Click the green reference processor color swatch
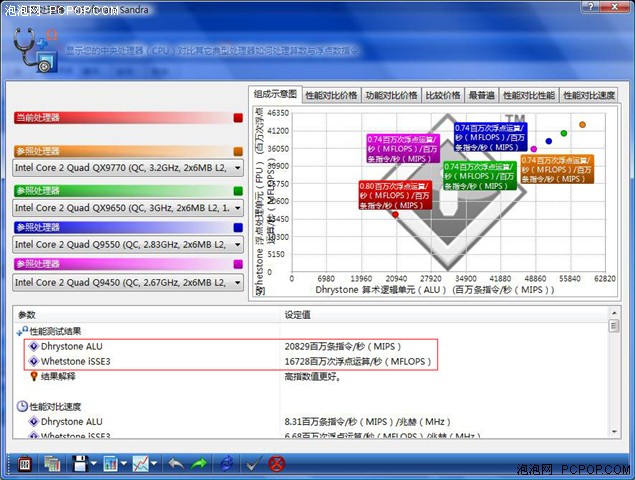Image resolution: width=635 pixels, height=480 pixels. click(238, 191)
